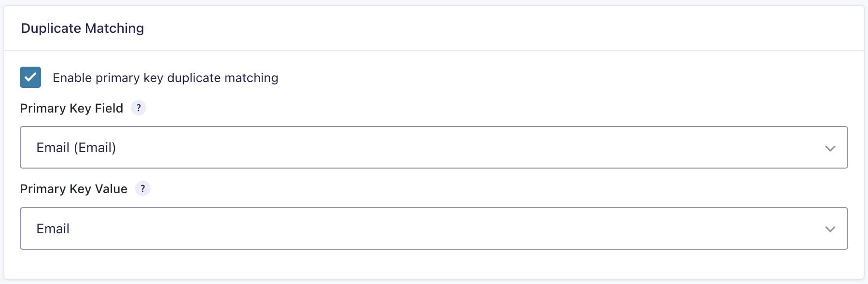Click the chevron on the Primary Key Field dropdown
The height and width of the screenshot is (284, 868).
pos(829,147)
